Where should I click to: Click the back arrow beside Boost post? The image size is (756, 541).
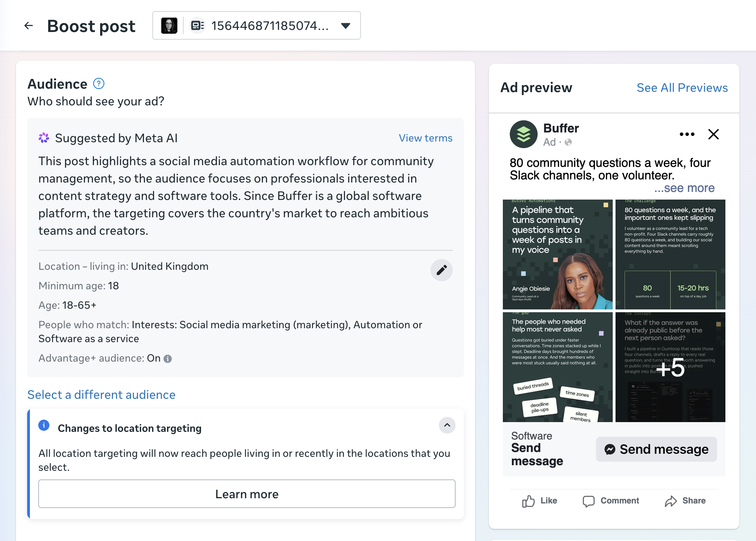(29, 26)
